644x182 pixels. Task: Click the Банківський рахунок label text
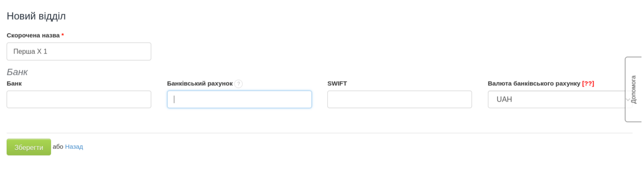(200, 83)
